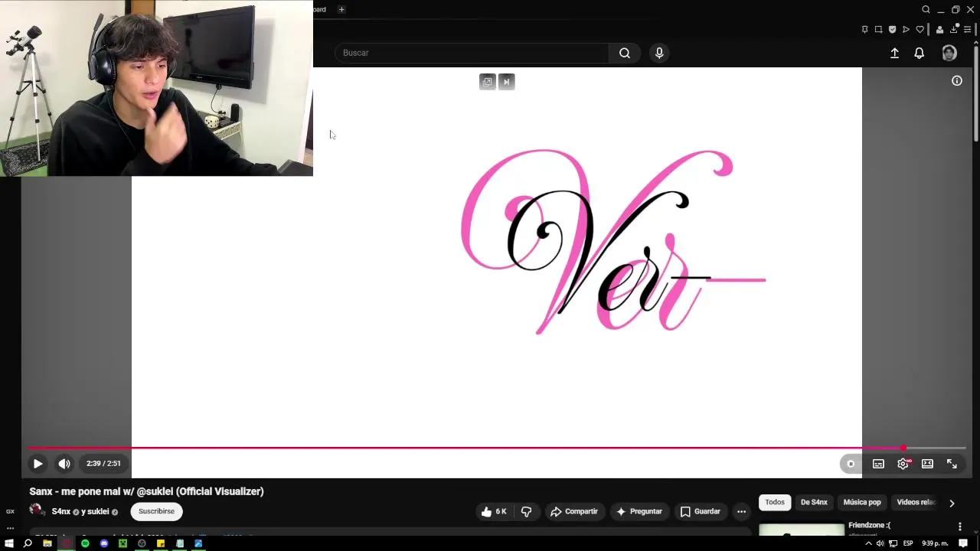Open Windows action center notifications
The height and width of the screenshot is (551, 980).
click(963, 543)
